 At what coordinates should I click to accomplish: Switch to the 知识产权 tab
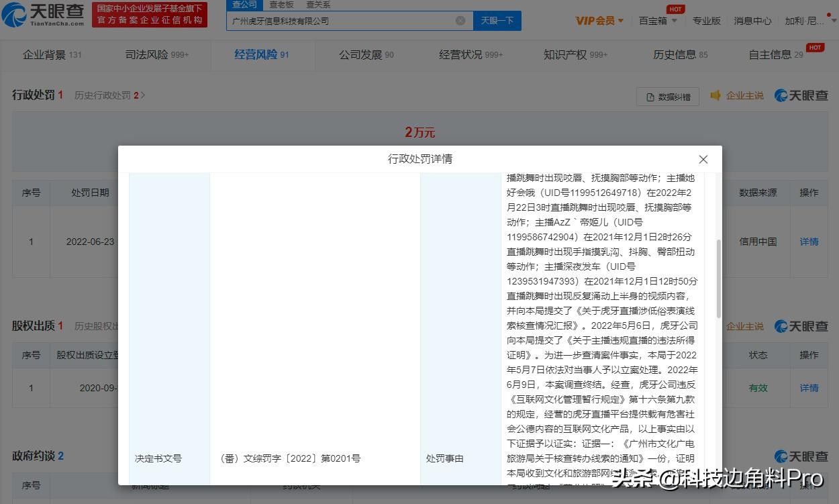tap(575, 54)
